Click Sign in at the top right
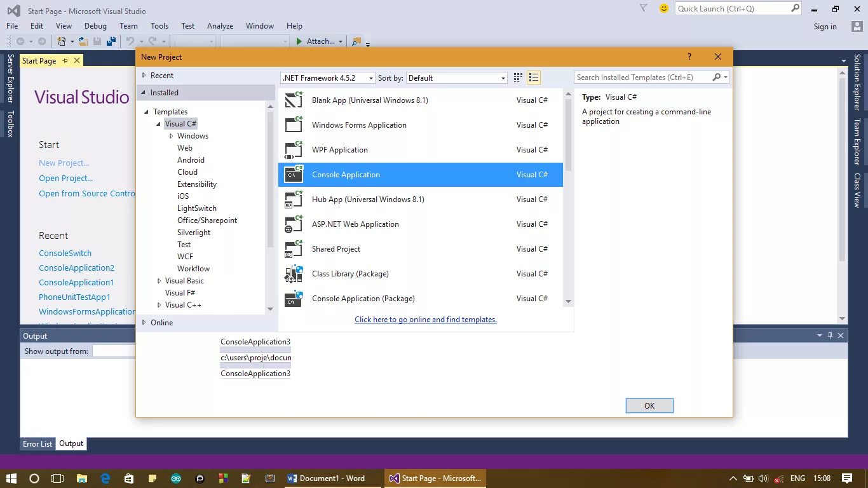868x488 pixels. (x=825, y=26)
